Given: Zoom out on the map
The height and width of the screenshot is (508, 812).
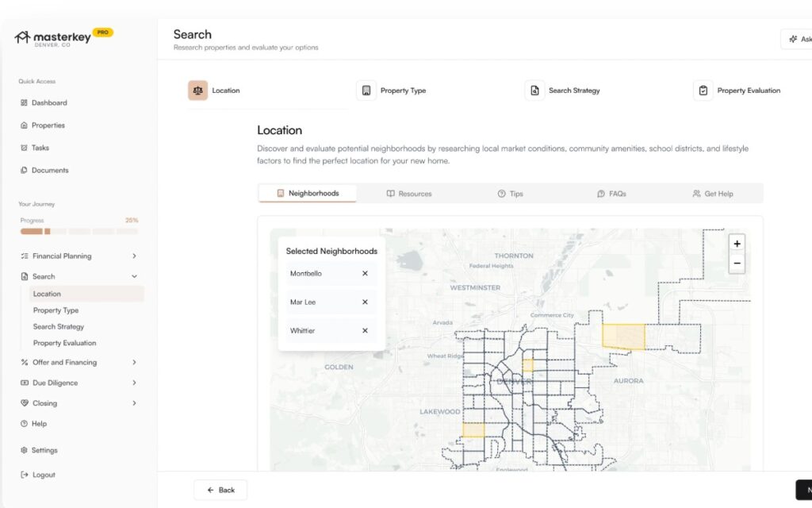Looking at the screenshot, I should pyautogui.click(x=737, y=264).
